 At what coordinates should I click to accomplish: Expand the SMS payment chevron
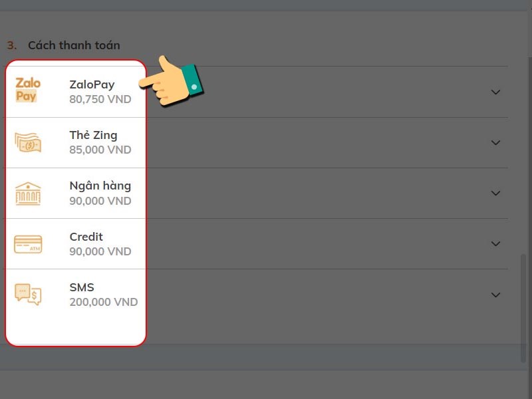pos(495,294)
